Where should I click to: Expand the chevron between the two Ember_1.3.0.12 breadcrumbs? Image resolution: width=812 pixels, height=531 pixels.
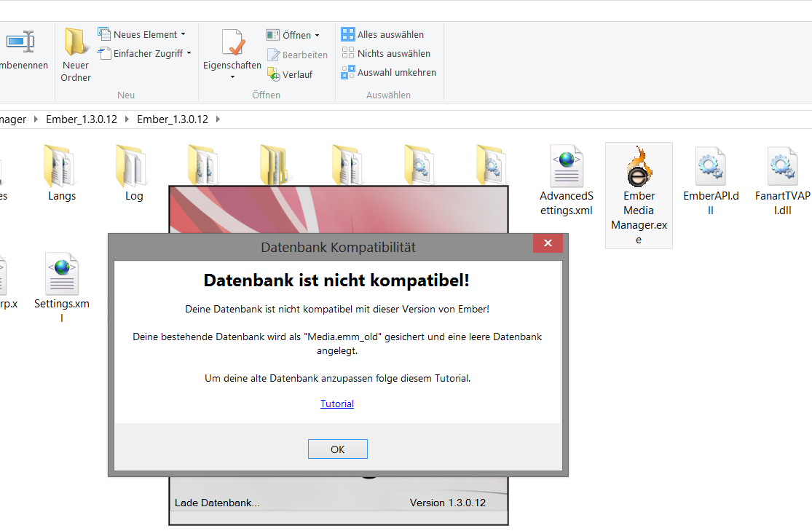127,119
